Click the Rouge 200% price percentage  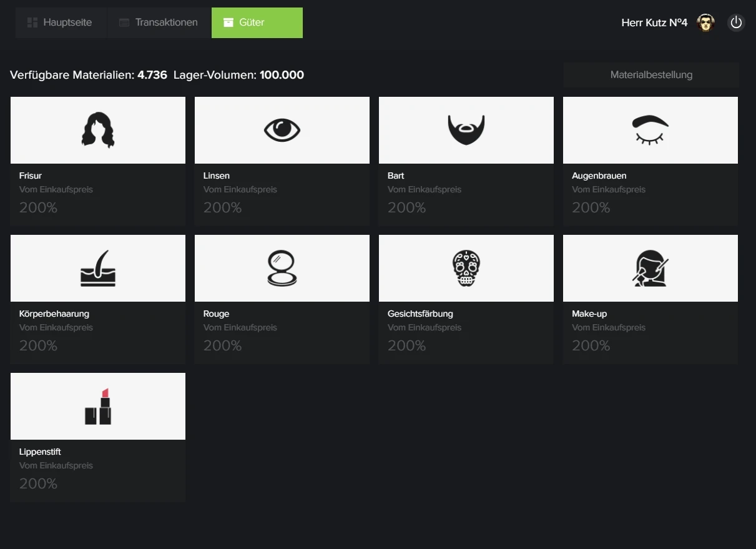(222, 345)
